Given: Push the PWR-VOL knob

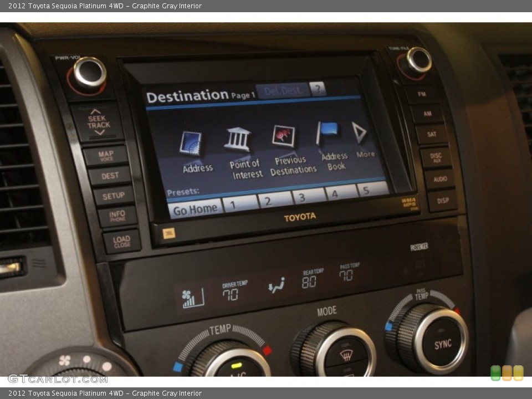Looking at the screenshot, I should [x=90, y=73].
